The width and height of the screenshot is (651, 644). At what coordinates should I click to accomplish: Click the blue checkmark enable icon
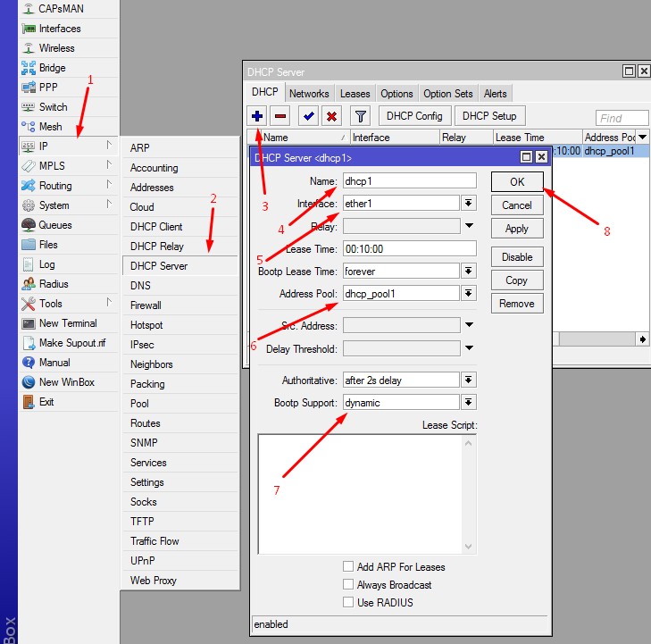(308, 116)
